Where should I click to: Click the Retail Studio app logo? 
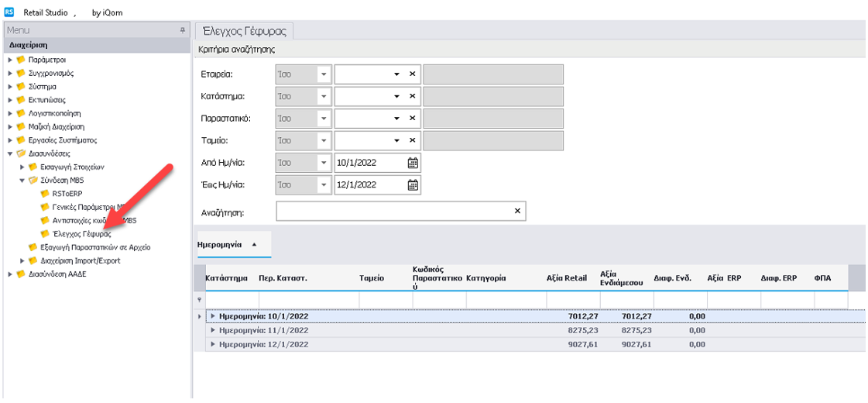(9, 12)
